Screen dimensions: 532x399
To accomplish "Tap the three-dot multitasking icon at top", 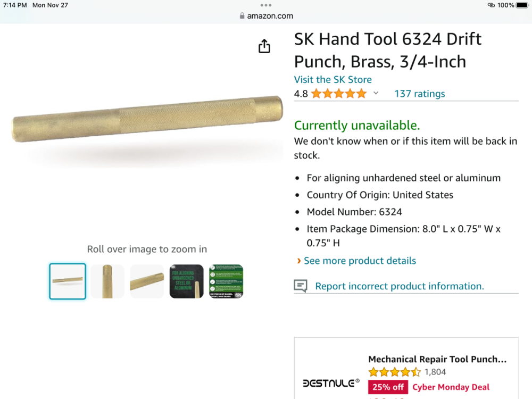I will click(266, 5).
